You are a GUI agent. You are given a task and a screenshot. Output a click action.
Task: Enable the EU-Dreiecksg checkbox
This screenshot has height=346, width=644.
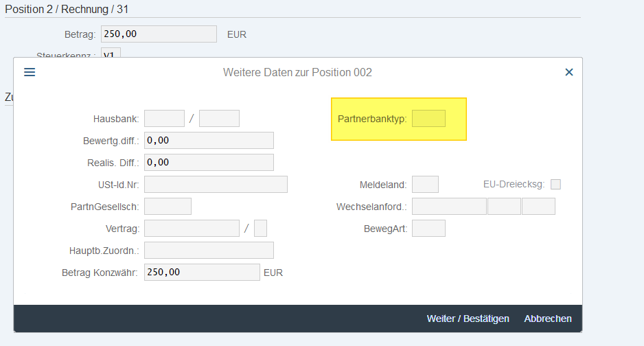coord(556,184)
